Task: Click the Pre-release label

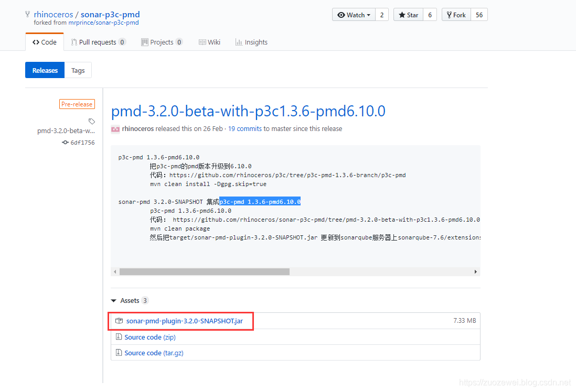Action: (77, 104)
